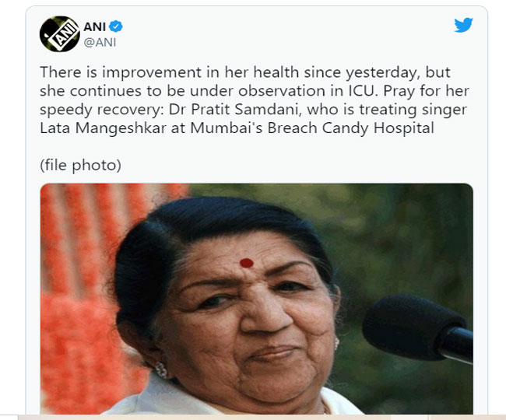Click the tweet text about health improvement
This screenshot has width=506, height=420.
pyautogui.click(x=255, y=100)
